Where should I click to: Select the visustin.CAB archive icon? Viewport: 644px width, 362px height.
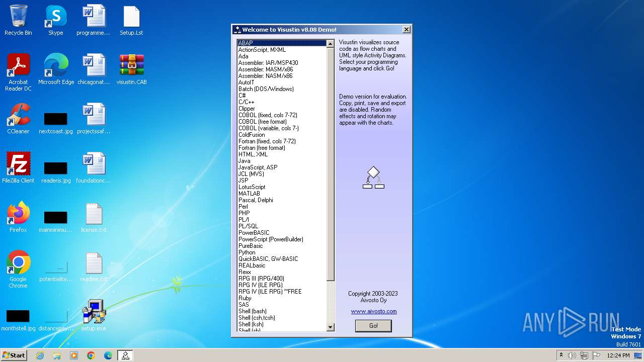[x=131, y=69]
